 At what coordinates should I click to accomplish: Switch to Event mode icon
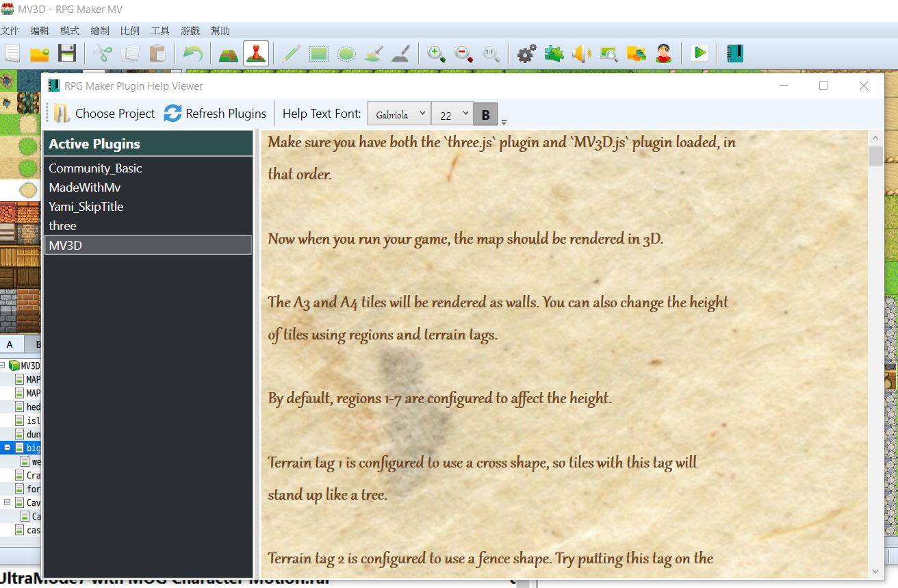coord(255,53)
